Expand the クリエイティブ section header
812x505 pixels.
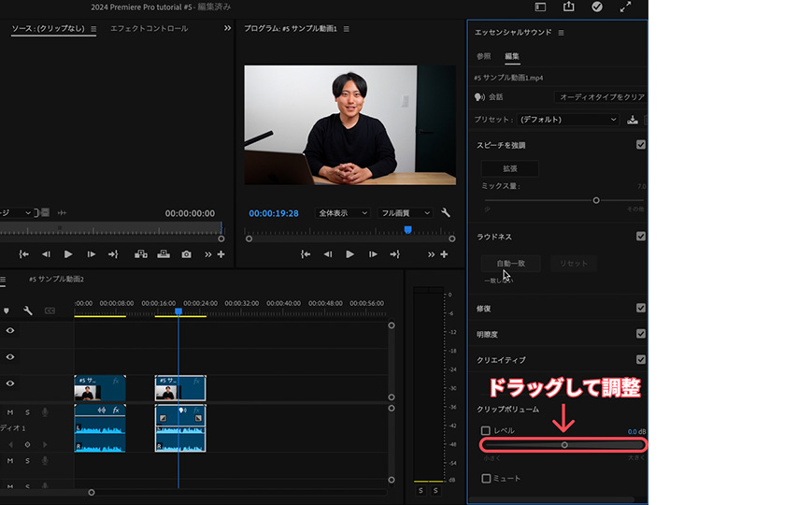501,360
